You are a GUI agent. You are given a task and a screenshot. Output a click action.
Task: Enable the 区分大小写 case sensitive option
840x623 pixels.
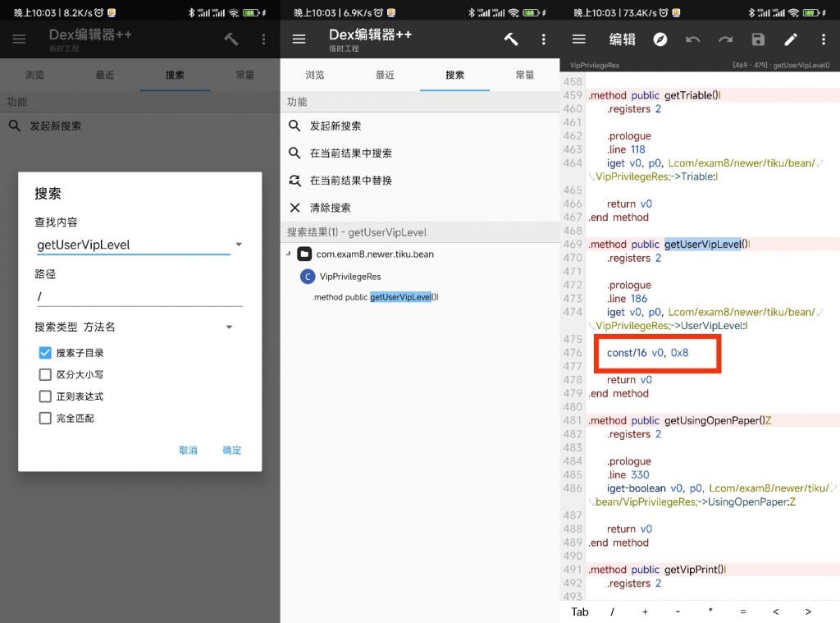45,374
